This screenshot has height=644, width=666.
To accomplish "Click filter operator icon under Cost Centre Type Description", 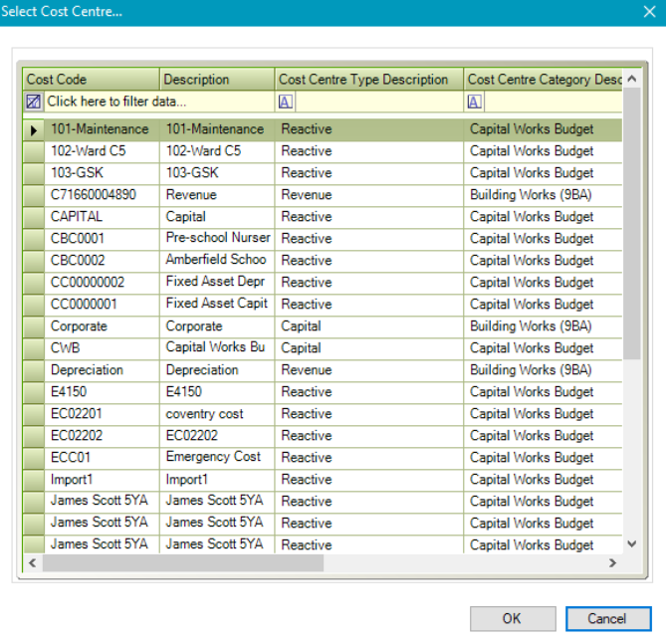I will click(x=286, y=102).
